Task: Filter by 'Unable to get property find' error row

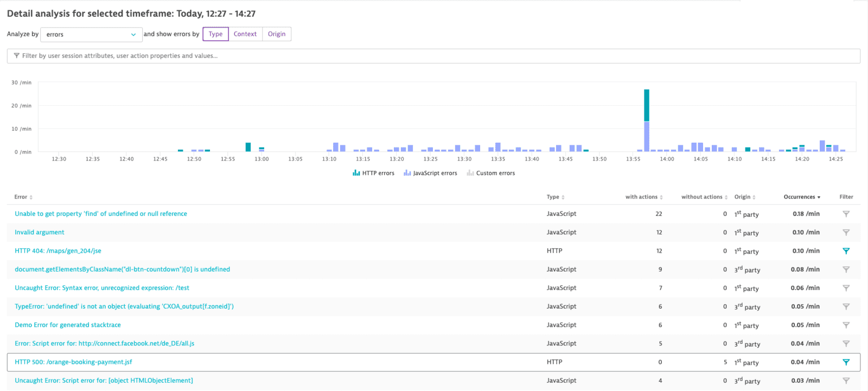Action: (846, 214)
